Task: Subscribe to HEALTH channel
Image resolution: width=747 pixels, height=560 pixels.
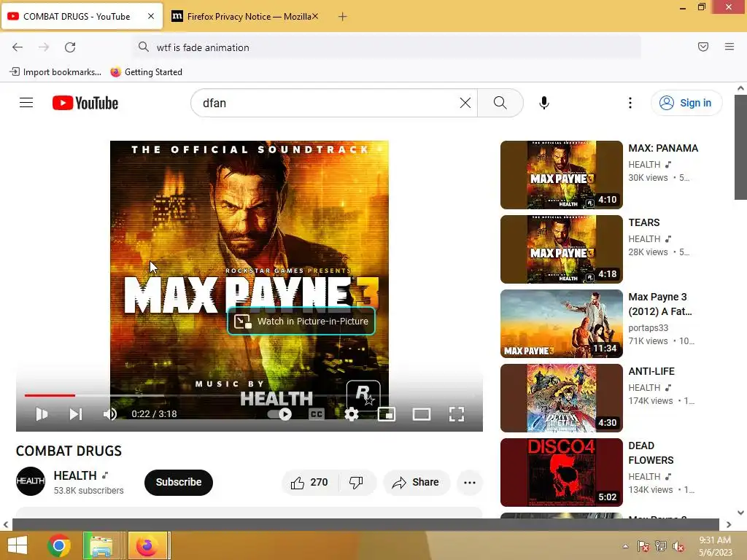Action: click(179, 483)
